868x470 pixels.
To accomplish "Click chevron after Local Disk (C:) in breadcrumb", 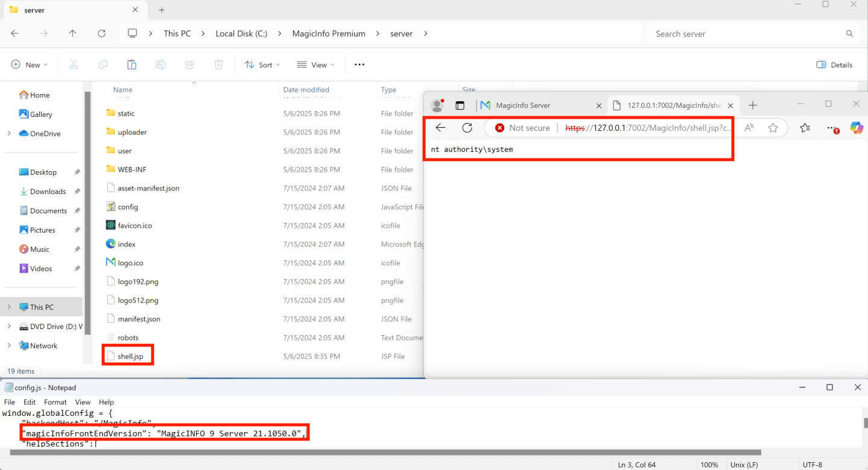I will 279,34.
